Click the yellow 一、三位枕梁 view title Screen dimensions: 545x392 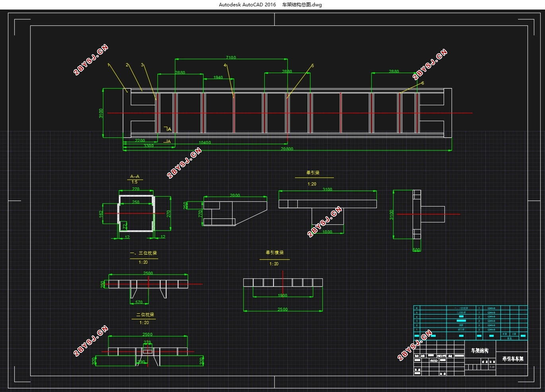[144, 253]
